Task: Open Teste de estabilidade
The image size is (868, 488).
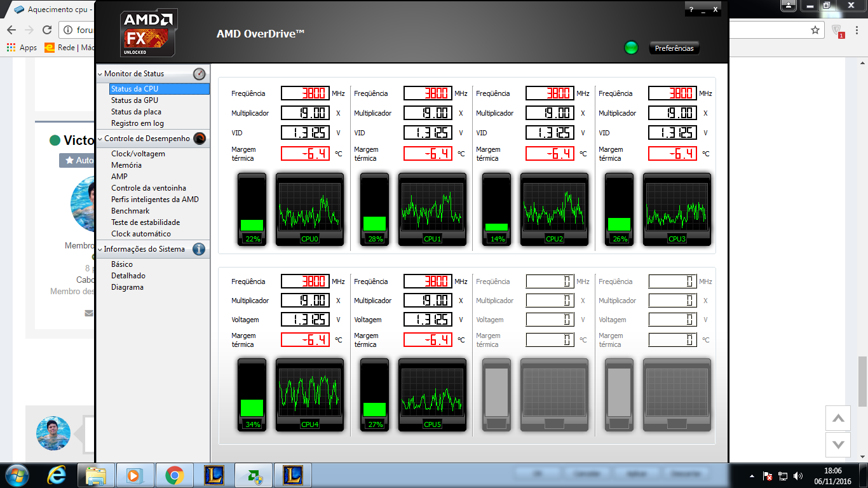Action: point(146,222)
